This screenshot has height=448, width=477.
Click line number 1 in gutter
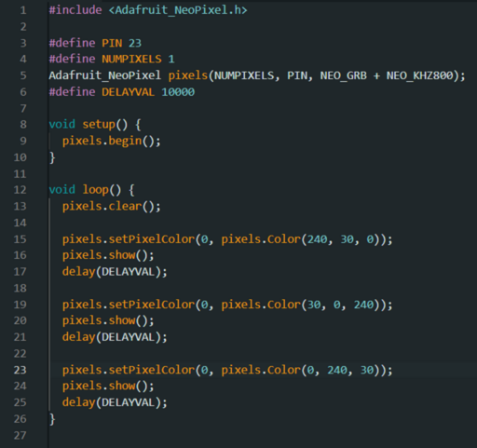[x=23, y=10]
